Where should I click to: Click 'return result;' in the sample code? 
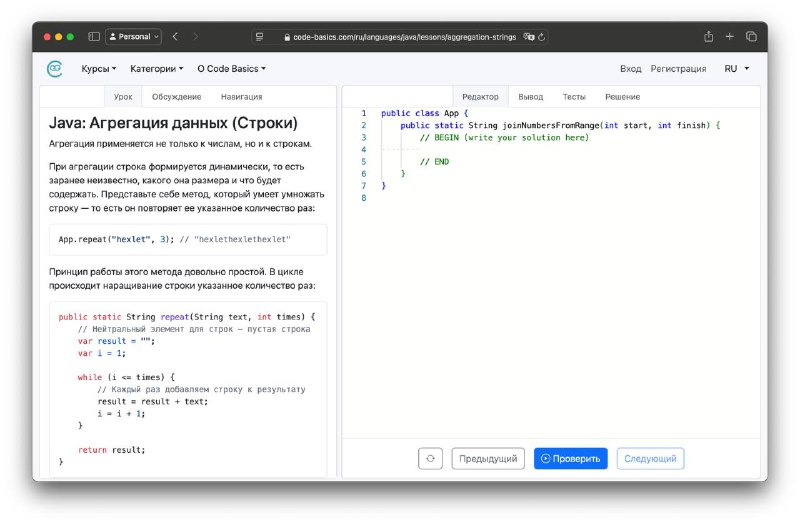pos(111,450)
